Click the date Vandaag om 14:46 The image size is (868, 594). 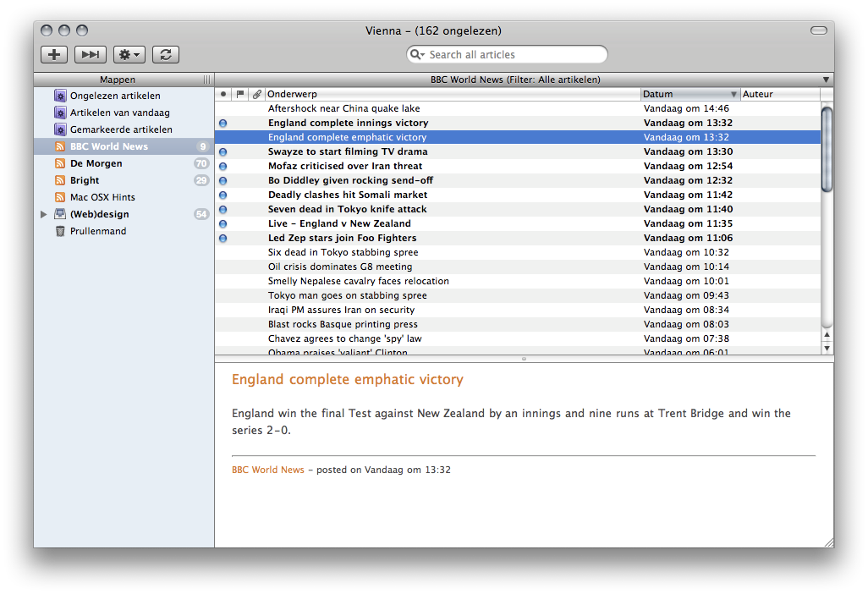686,108
